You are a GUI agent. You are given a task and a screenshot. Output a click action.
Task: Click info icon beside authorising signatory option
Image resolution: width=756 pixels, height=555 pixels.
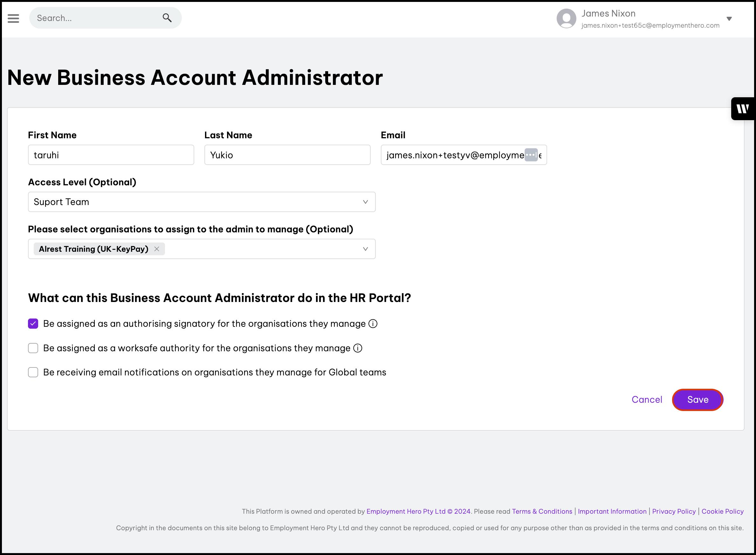[x=373, y=324]
